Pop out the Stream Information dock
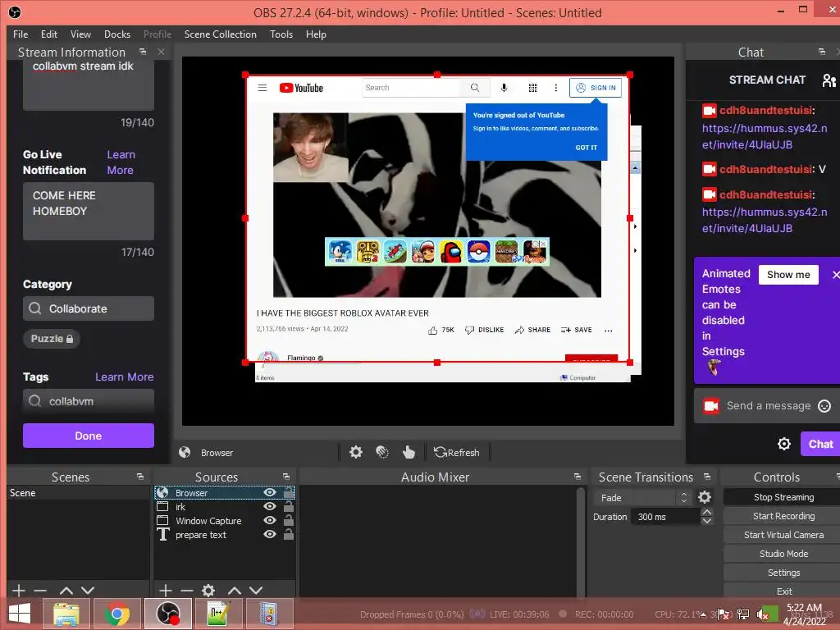 pyautogui.click(x=143, y=52)
